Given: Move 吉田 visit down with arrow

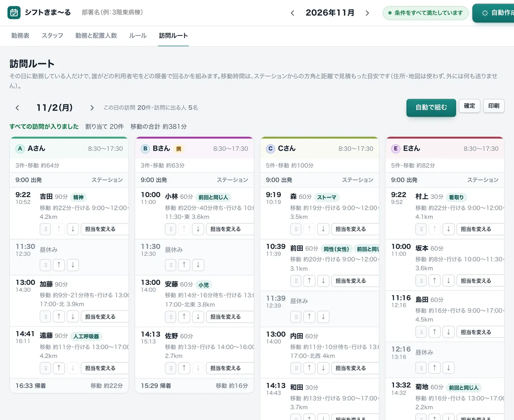Looking at the screenshot, I should coord(73,229).
